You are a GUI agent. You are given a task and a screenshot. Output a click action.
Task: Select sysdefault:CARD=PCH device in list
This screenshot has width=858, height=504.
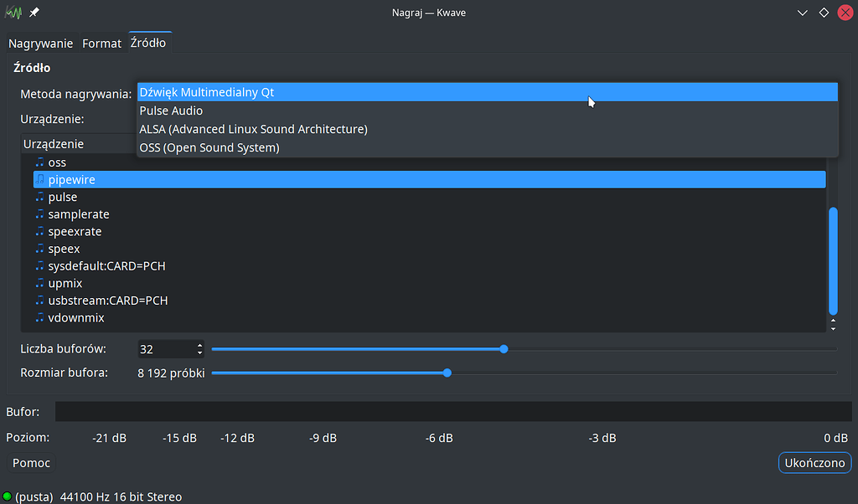[106, 266]
